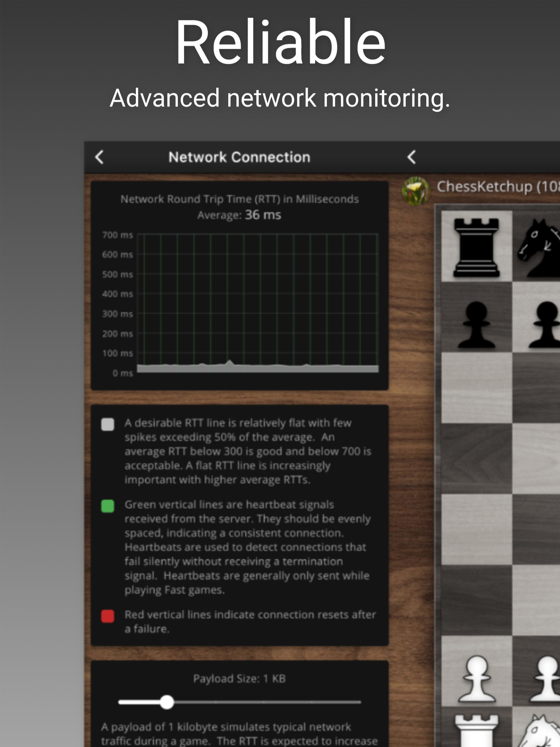Select the white pawn above the white rook

[x=476, y=679]
